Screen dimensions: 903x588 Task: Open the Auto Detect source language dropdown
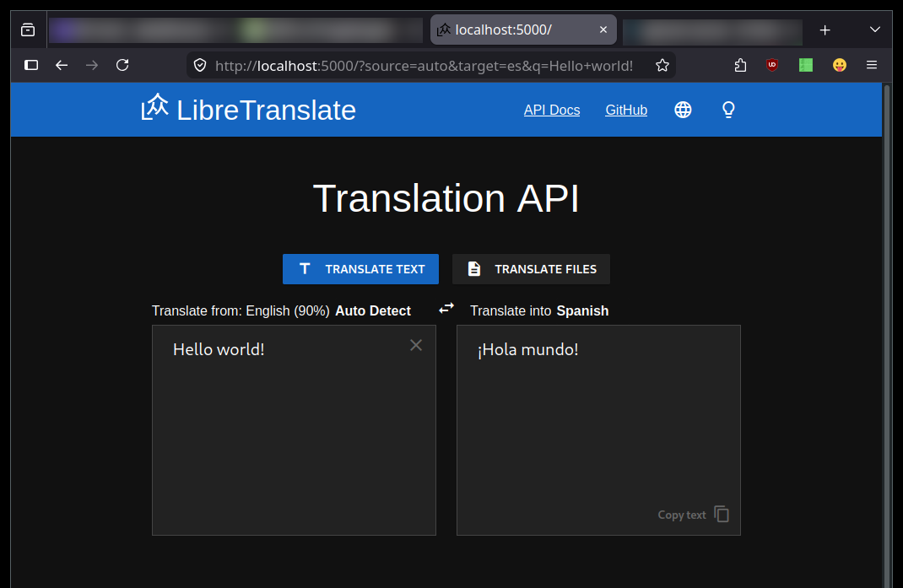click(373, 311)
